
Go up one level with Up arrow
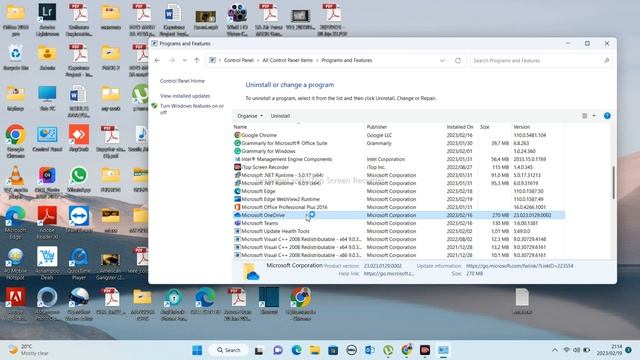tap(197, 60)
